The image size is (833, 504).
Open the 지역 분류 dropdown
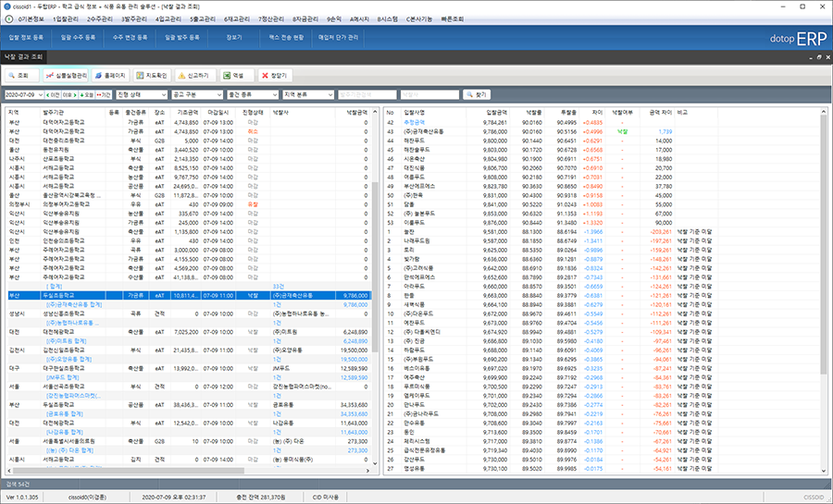(x=308, y=94)
